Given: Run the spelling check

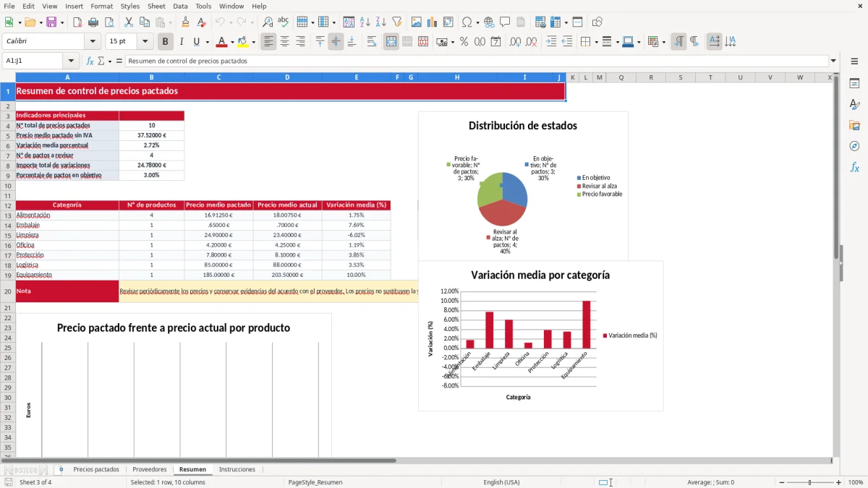Looking at the screenshot, I should tap(284, 22).
